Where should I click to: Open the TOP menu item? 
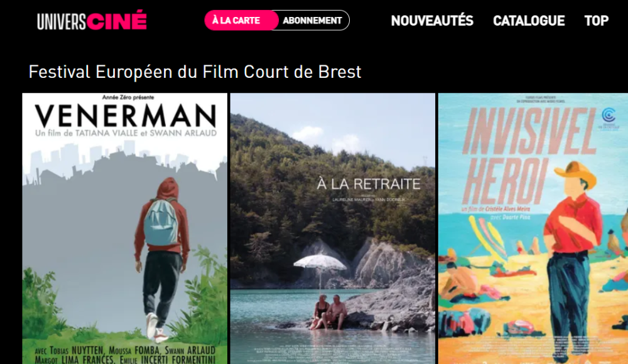click(597, 21)
